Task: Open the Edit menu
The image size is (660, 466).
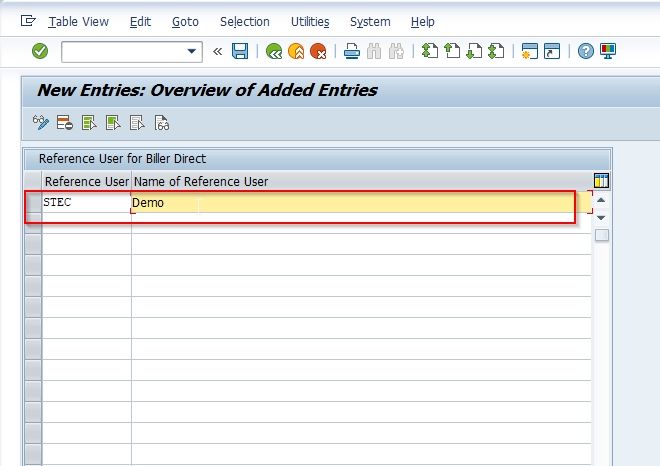Action: 140,21
